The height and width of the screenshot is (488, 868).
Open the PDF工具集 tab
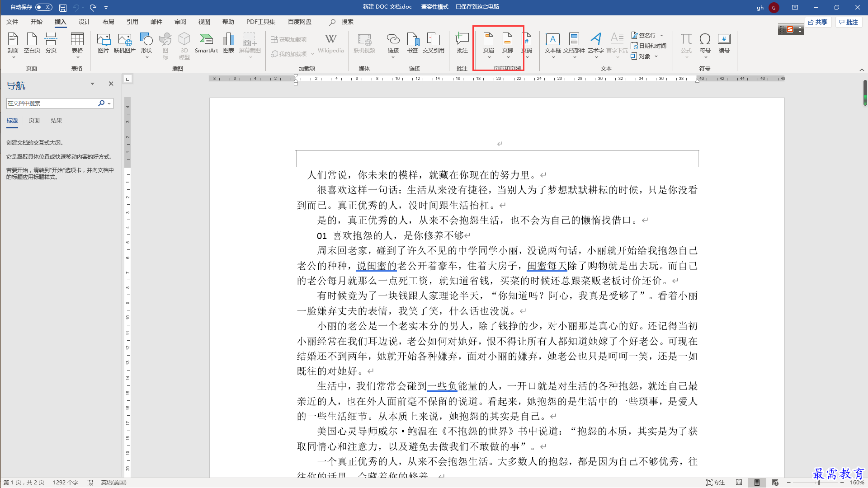[x=261, y=22]
